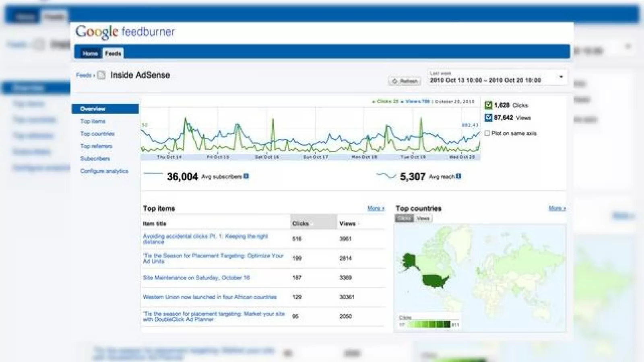Click More link for Top countries
Screen dimensions: 644x362
coord(557,208)
